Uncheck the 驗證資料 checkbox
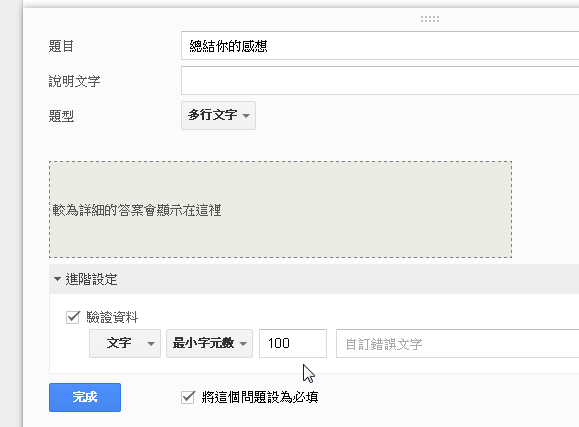 point(73,317)
